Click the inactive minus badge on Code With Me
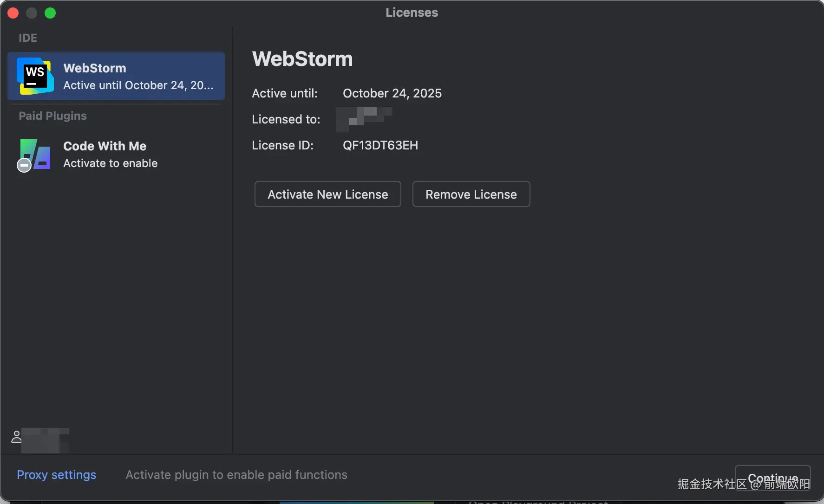This screenshot has height=504, width=824. click(x=24, y=165)
